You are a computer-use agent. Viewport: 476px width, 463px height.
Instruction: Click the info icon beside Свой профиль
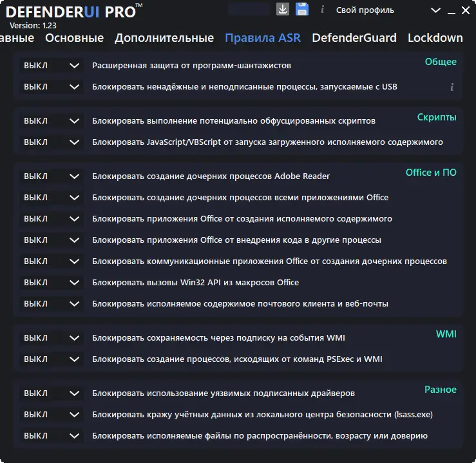(x=323, y=10)
